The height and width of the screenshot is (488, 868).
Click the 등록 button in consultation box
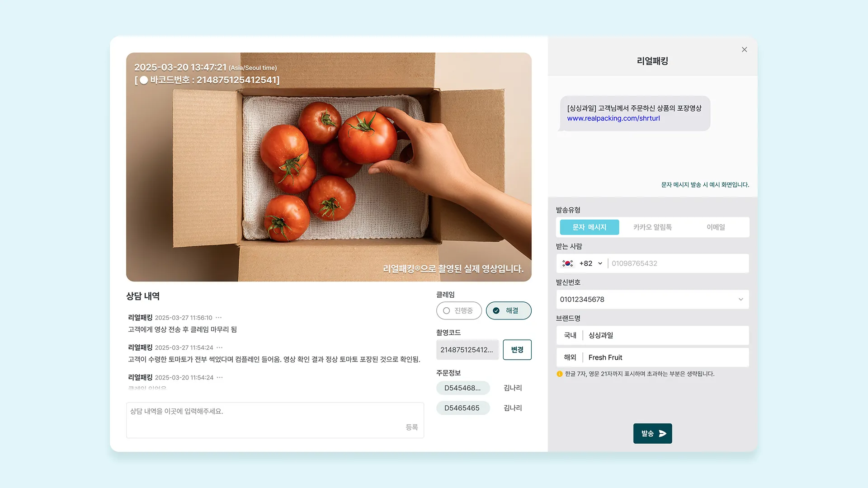pos(411,427)
